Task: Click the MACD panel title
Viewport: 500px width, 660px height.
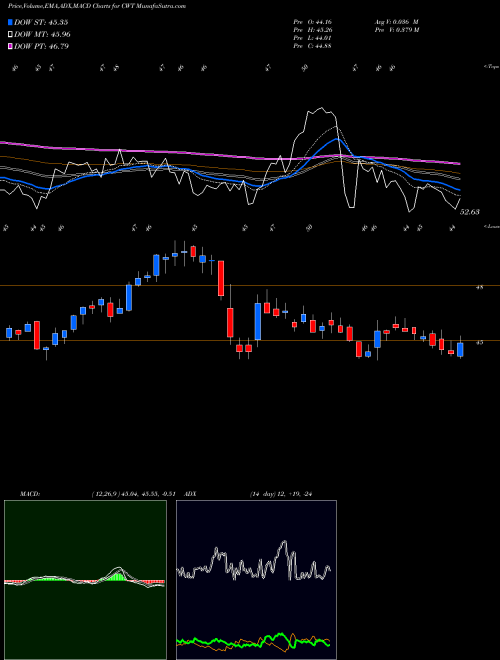Action: pyautogui.click(x=29, y=494)
